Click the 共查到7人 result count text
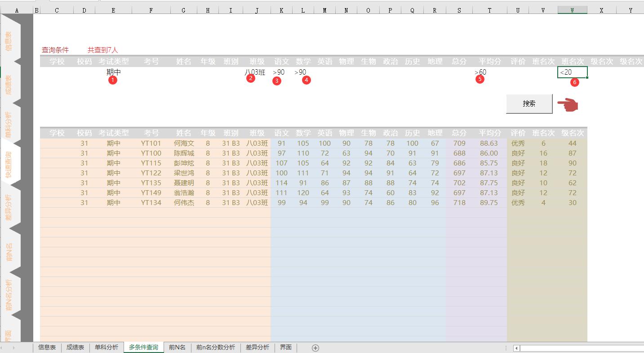The height and width of the screenshot is (353, 644). click(102, 50)
